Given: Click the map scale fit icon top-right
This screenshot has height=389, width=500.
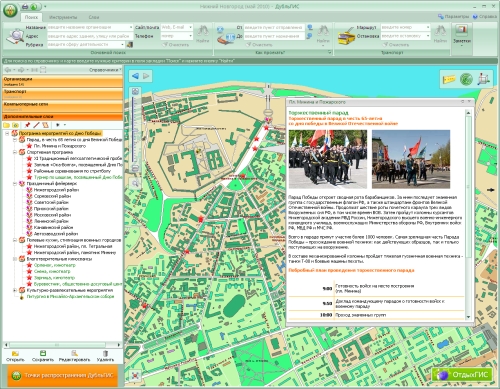Looking at the screenshot, I should click(x=483, y=79).
